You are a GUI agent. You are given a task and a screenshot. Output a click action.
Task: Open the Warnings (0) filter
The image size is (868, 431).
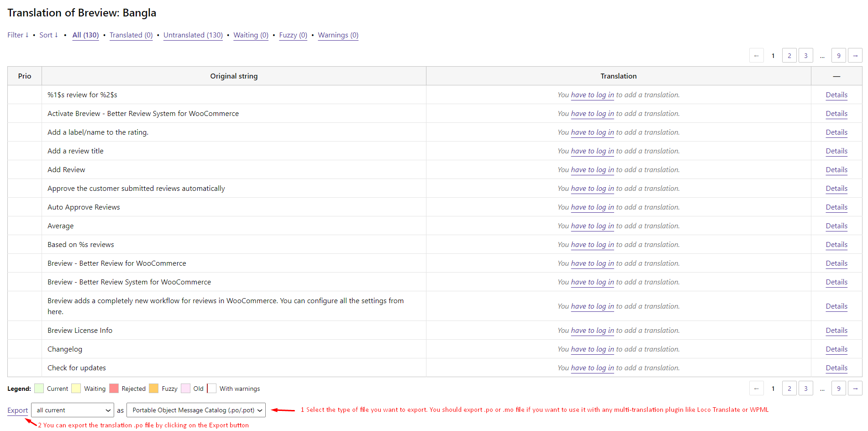[338, 35]
